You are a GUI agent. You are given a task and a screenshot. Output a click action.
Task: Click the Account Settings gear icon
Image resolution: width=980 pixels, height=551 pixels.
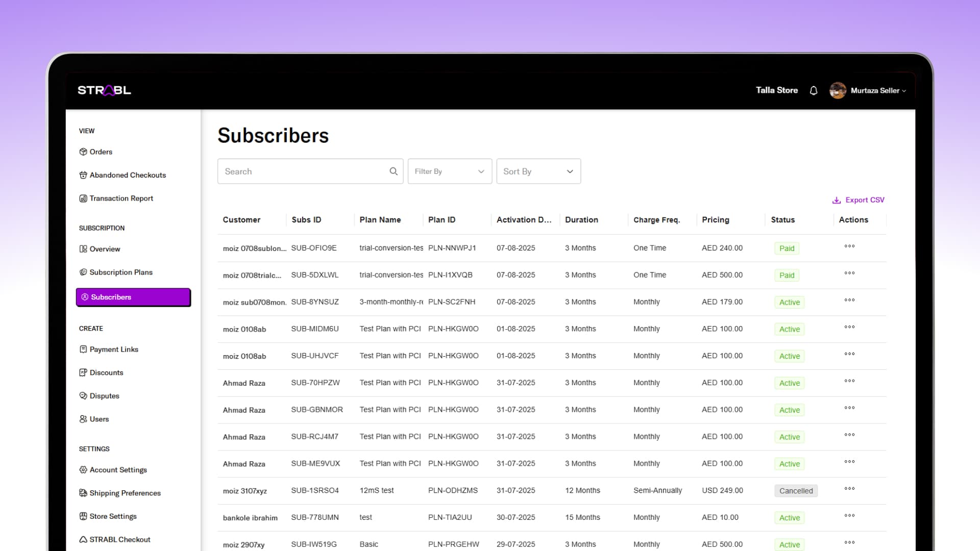click(83, 470)
